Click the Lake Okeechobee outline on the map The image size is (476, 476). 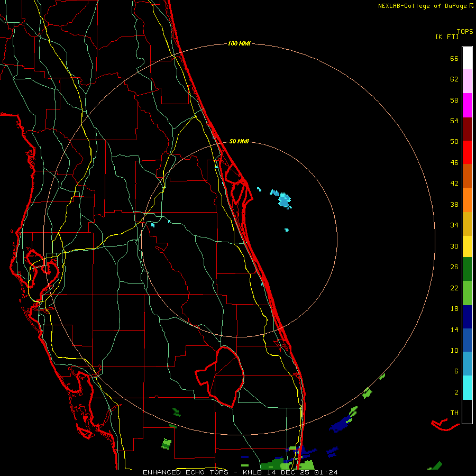220,377
